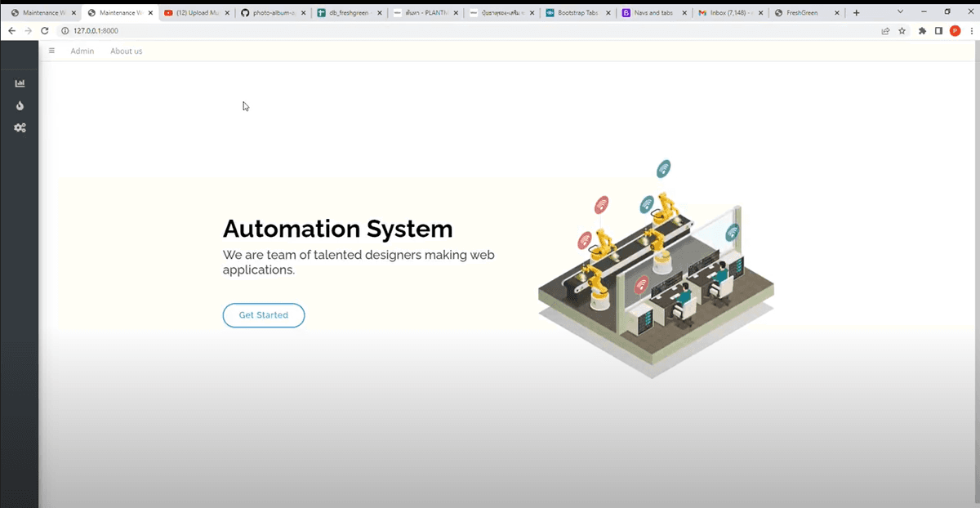This screenshot has width=980, height=508.
Task: Bookmark this page with the star icon
Action: tap(902, 30)
